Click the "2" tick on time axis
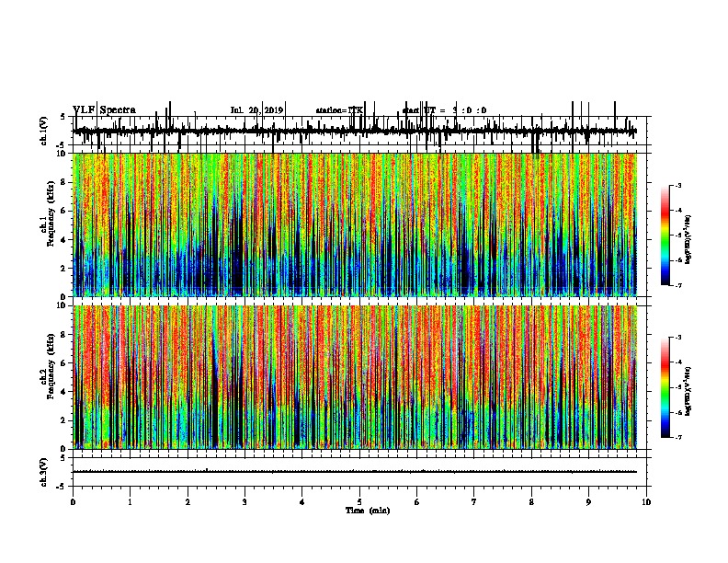The image size is (728, 563). (188, 502)
